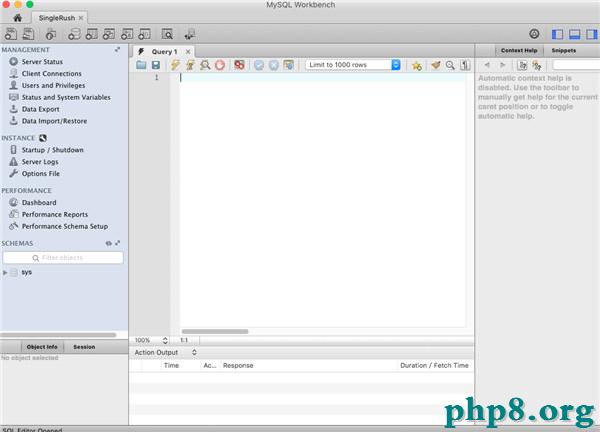This screenshot has height=432, width=600.
Task: Create a new view toolbar icon
Action: [x=109, y=34]
